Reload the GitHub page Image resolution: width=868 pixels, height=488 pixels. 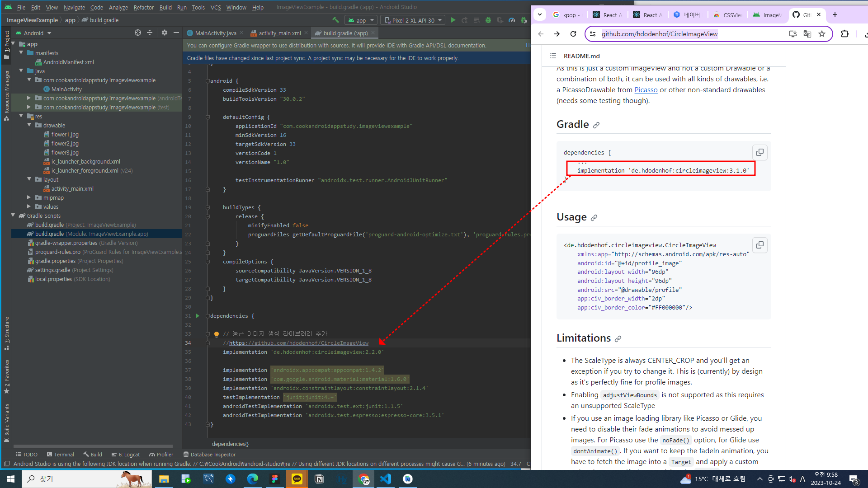click(x=573, y=34)
